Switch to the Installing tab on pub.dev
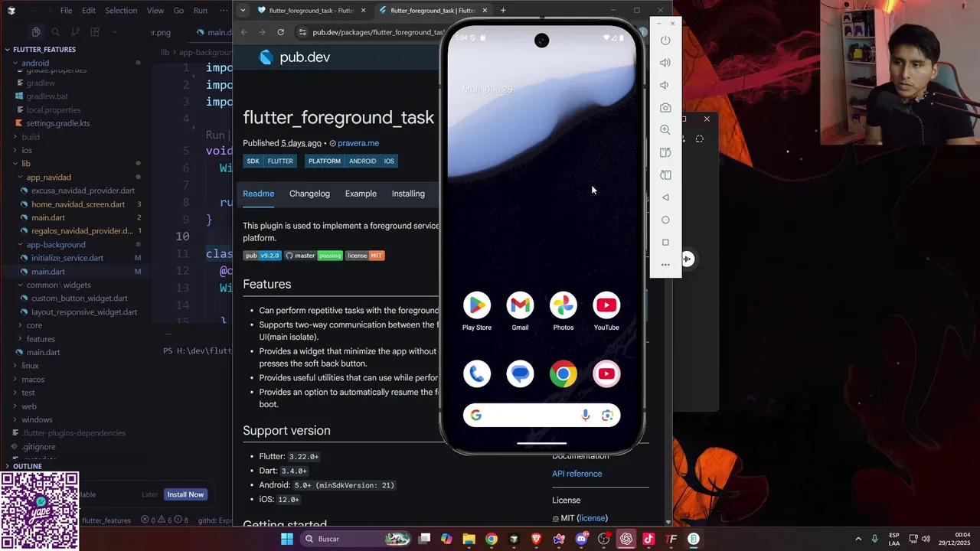This screenshot has width=980, height=551. [x=408, y=194]
